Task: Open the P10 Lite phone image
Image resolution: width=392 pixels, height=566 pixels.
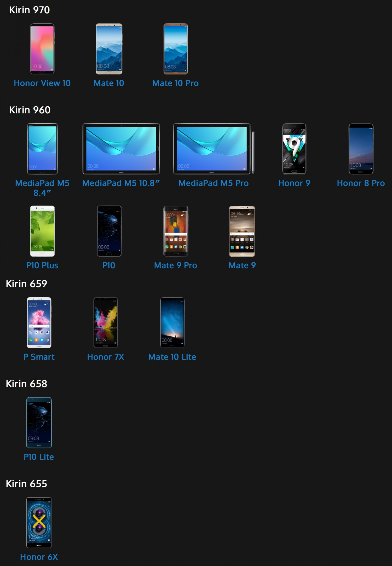Action: 39,423
